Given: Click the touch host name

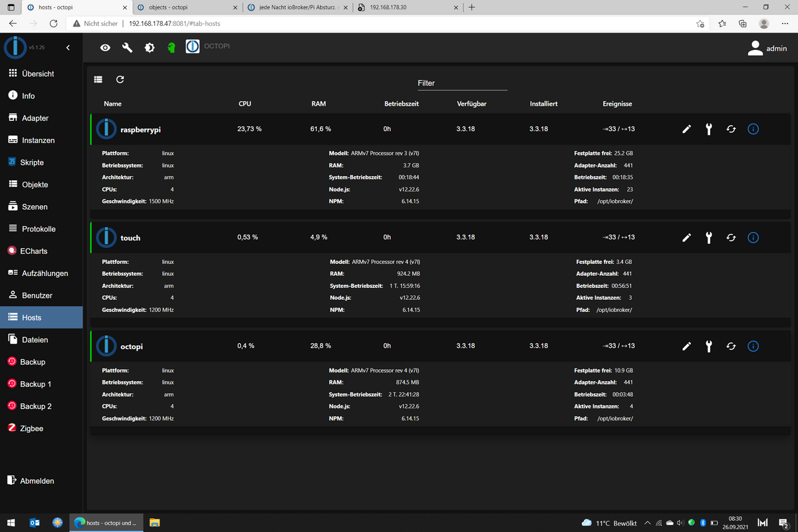Looking at the screenshot, I should tap(130, 237).
